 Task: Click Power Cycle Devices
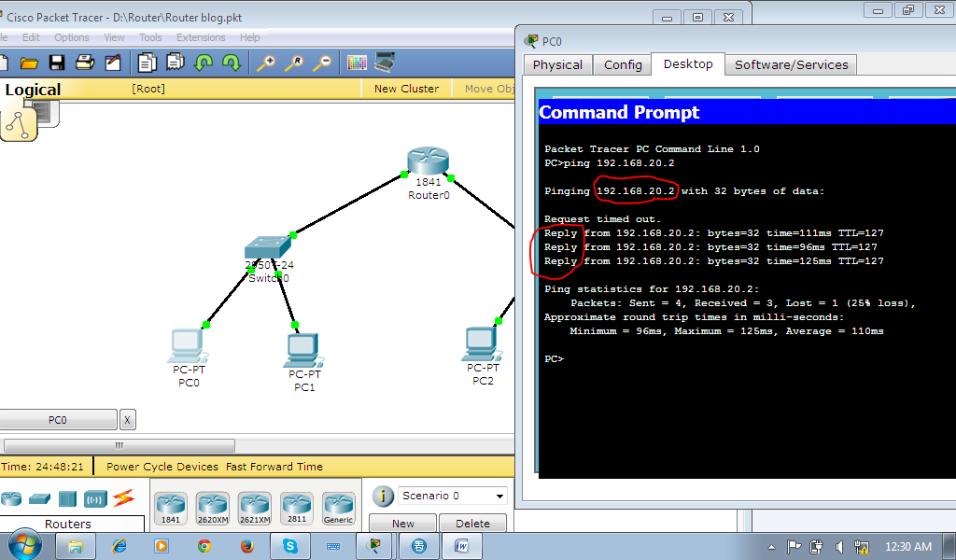(162, 467)
